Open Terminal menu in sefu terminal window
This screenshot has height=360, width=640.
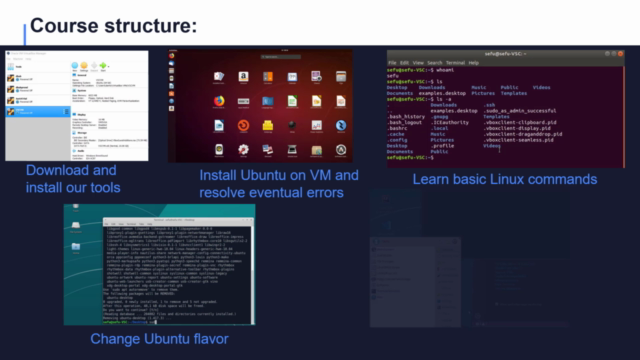(456, 63)
